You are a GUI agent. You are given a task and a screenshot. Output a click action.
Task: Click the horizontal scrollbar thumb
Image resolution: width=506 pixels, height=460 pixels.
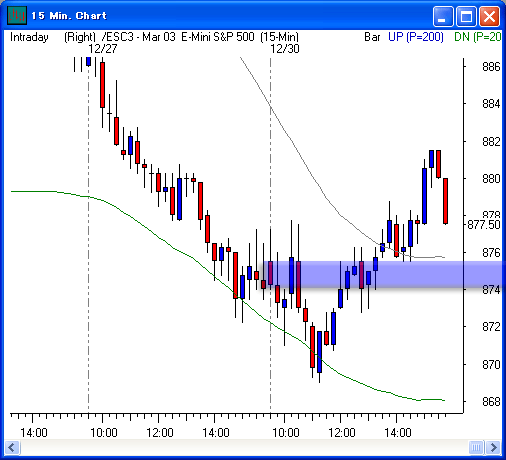[x=476, y=447]
